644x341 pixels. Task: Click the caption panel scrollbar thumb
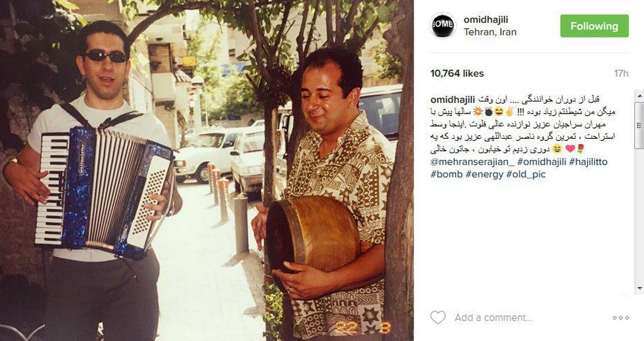pos(638,124)
